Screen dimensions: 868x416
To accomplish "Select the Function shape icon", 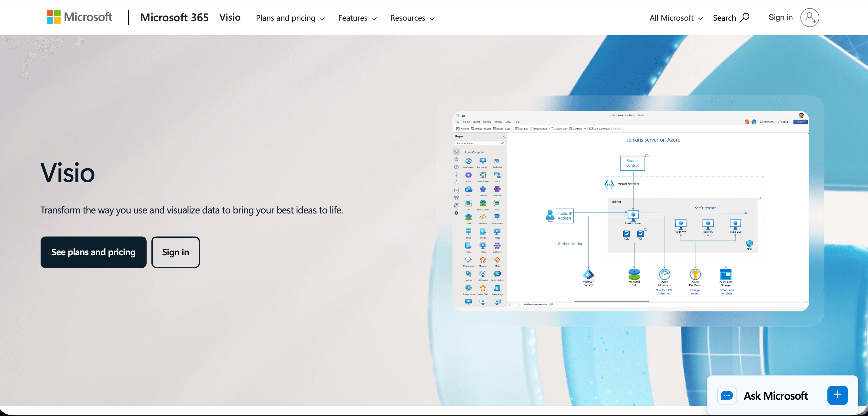I will 483,217.
